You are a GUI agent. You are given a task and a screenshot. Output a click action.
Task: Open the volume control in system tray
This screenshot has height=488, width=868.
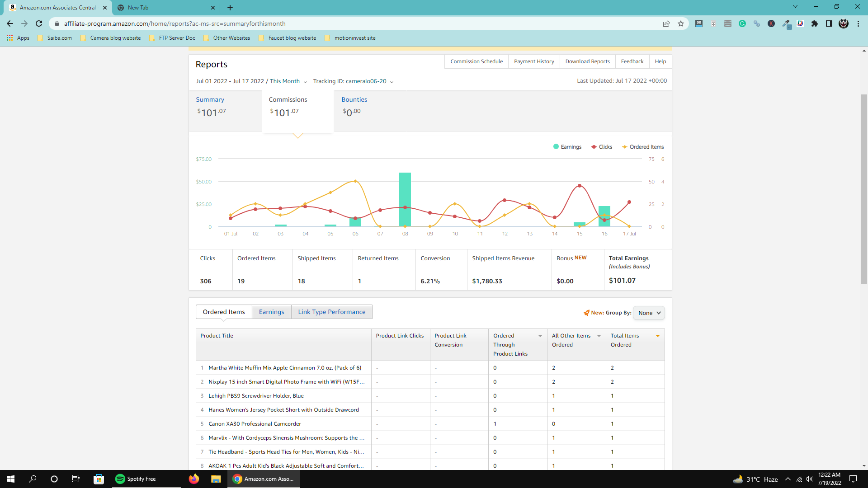click(x=809, y=479)
